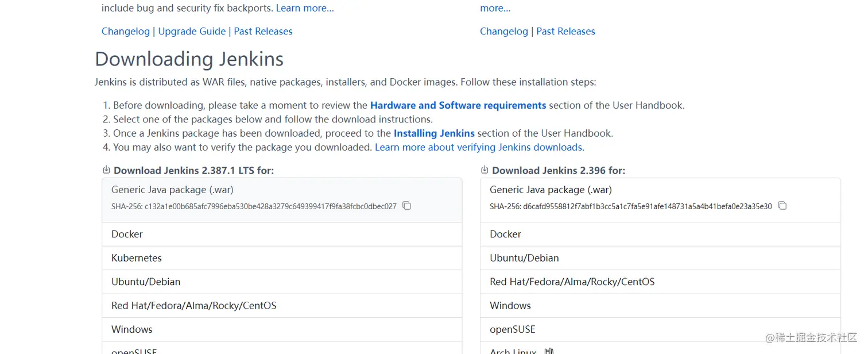
Task: Copy the 2.396 WAR SHA-256 checksum
Action: (782, 205)
